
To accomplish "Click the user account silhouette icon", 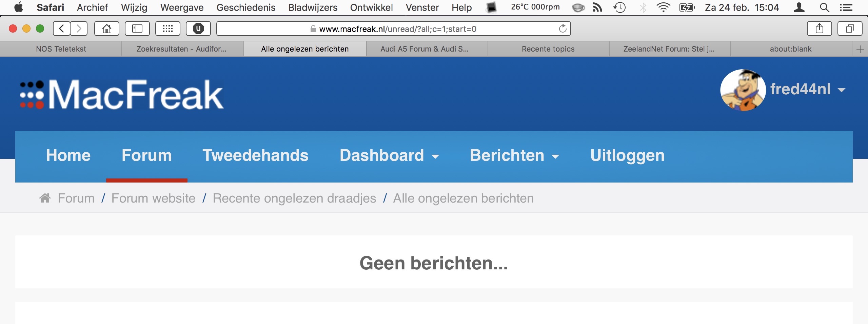I will point(799,7).
